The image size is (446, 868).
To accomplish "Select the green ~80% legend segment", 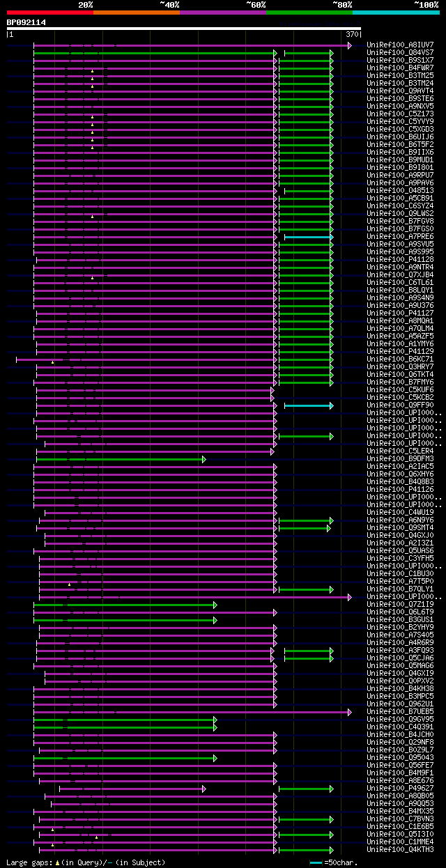I will (309, 13).
